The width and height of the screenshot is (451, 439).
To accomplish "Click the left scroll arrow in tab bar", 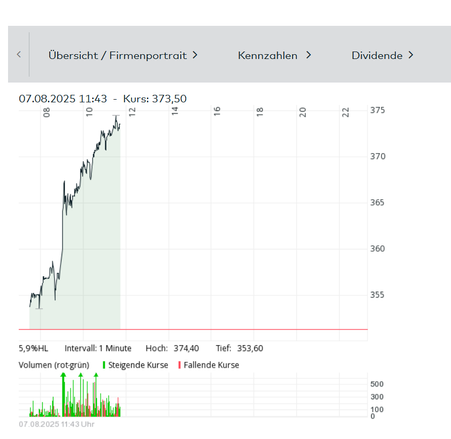I will 19,55.
